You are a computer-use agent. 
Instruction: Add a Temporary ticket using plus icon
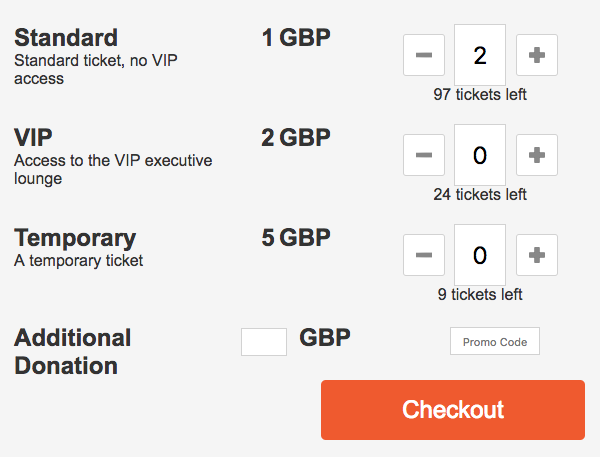point(537,255)
